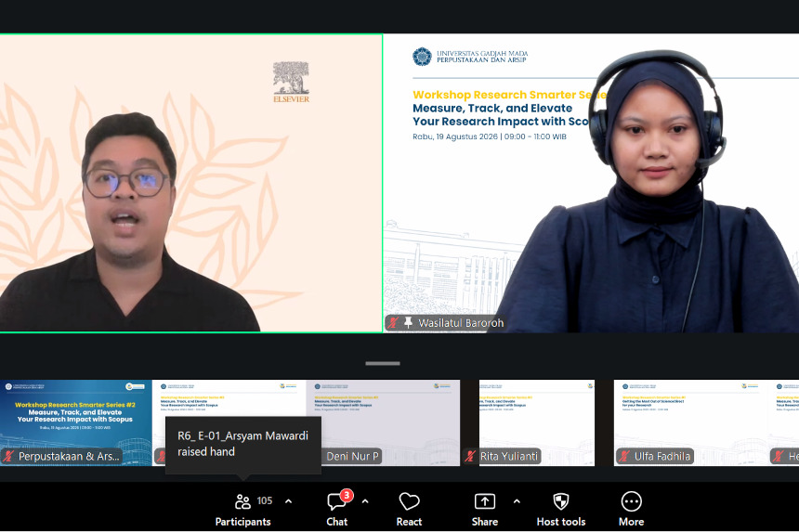Click the pin icon on Wasilatul Baroroh

[408, 323]
